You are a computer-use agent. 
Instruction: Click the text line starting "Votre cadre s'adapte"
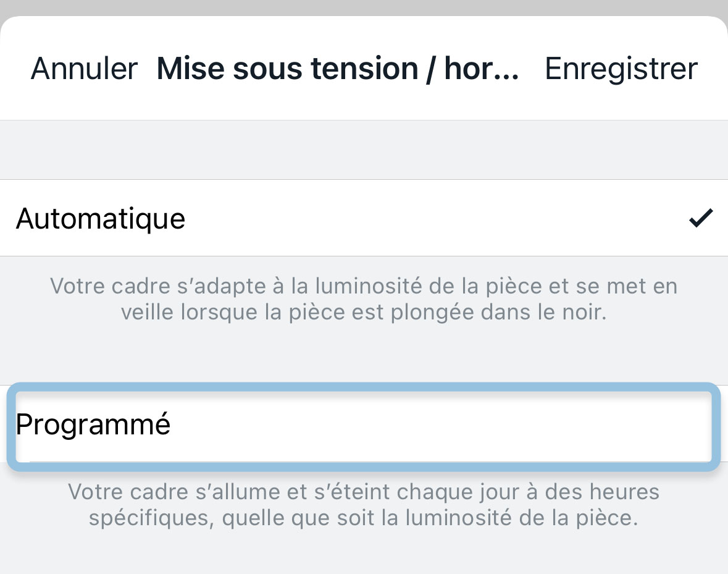point(364,287)
